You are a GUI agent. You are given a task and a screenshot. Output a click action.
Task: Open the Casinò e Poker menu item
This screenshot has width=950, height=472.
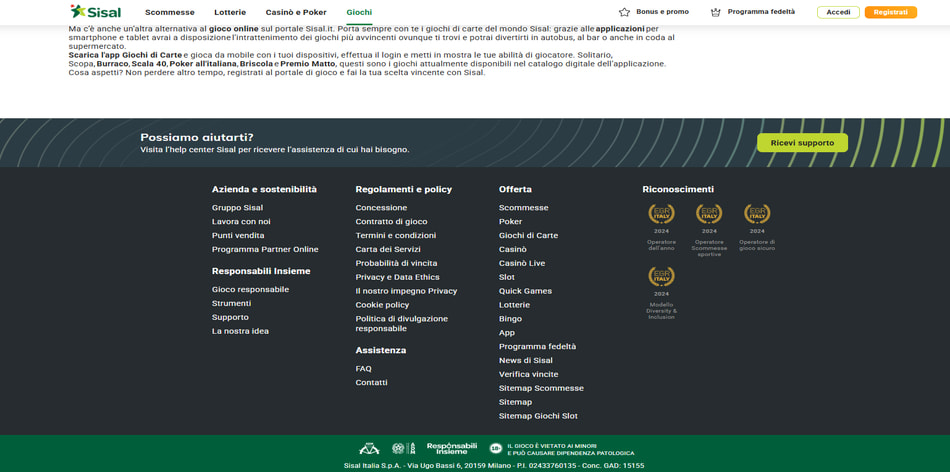296,12
